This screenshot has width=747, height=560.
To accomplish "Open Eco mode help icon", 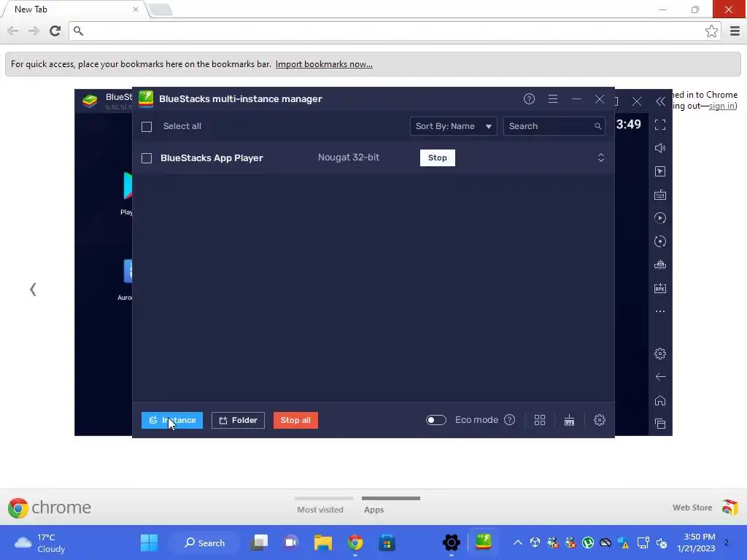I will tap(509, 420).
